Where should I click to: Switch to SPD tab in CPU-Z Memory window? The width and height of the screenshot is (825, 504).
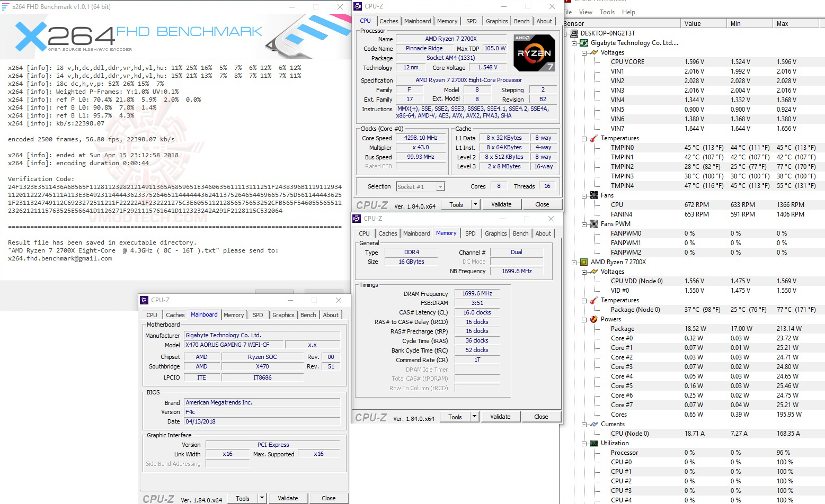click(x=471, y=233)
